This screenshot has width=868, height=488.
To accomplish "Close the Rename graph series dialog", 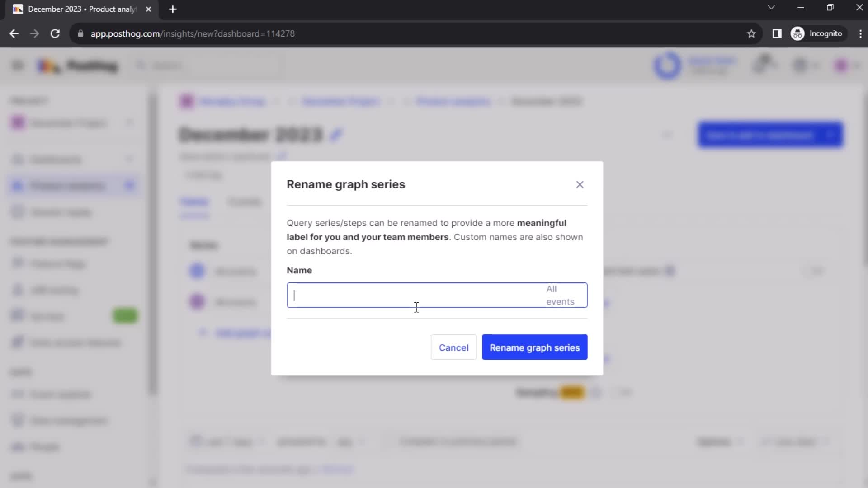I will point(580,184).
